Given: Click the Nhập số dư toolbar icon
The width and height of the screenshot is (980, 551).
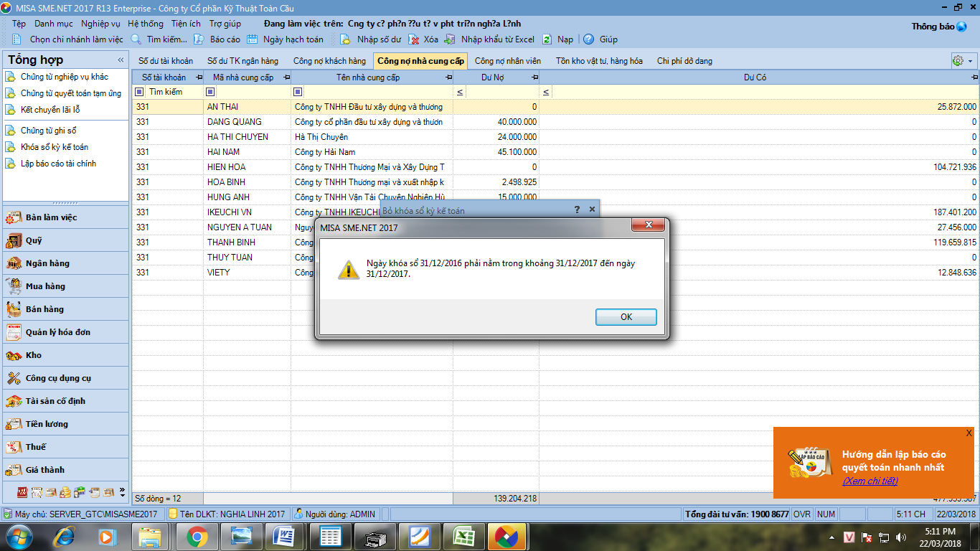Looking at the screenshot, I should pos(346,39).
